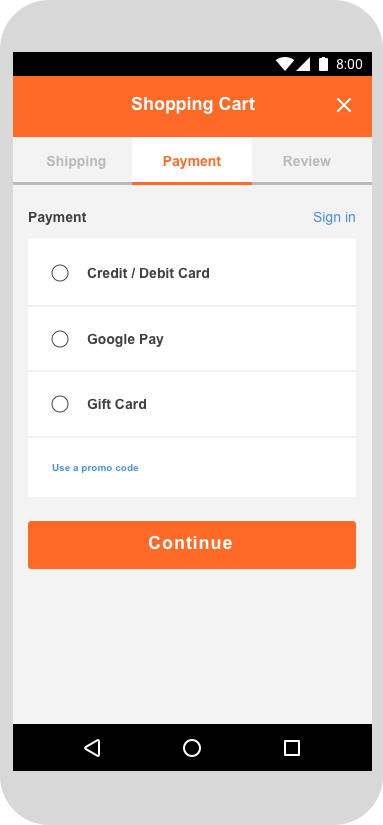Tap the Gift Card option label
The image size is (383, 825).
[117, 404]
